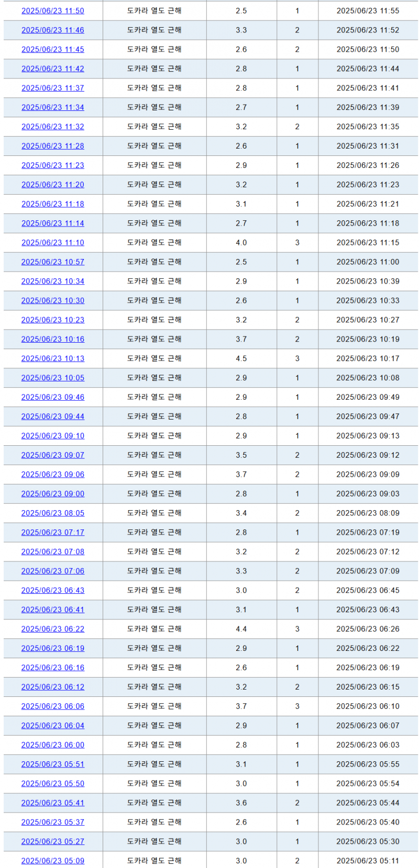This screenshot has height=868, width=419.
Task: Open the 2025/06/23 11:18 earthquake link
Action: [53, 205]
